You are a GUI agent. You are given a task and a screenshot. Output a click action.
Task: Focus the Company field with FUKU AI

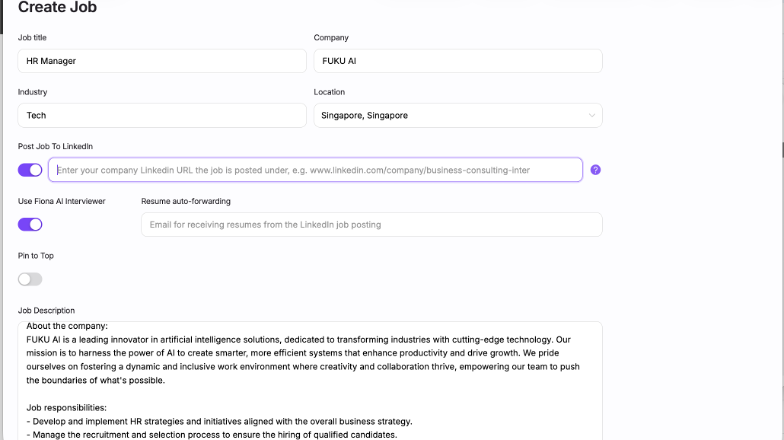458,61
